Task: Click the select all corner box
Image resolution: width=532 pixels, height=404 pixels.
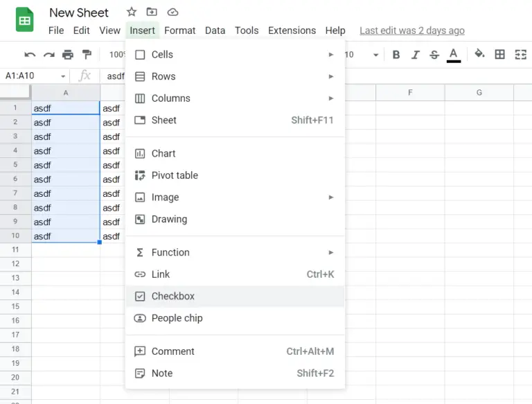Action: point(15,92)
